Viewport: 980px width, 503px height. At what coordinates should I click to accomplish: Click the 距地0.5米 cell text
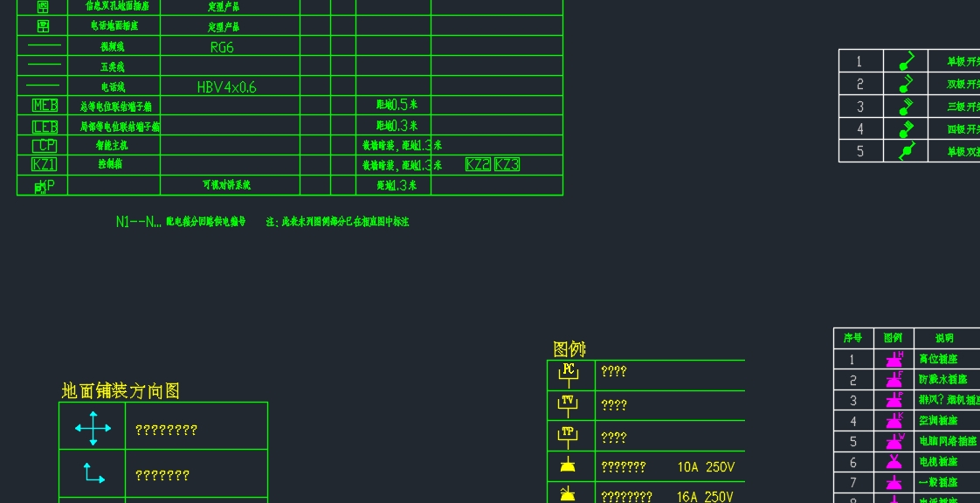tap(397, 105)
